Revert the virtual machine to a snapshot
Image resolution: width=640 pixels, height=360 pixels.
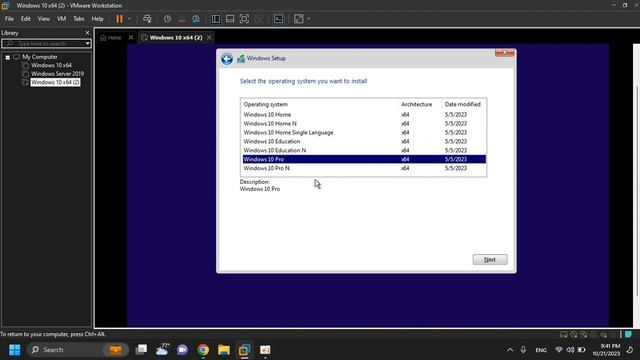tap(182, 19)
